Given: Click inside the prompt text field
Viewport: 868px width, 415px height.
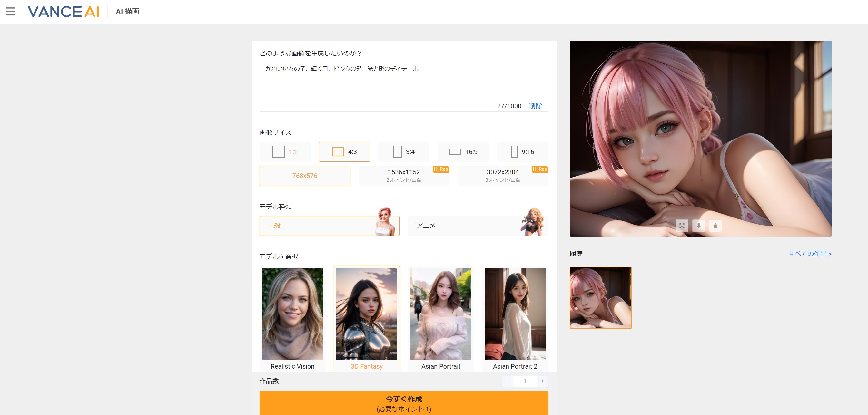Looking at the screenshot, I should click(x=404, y=84).
